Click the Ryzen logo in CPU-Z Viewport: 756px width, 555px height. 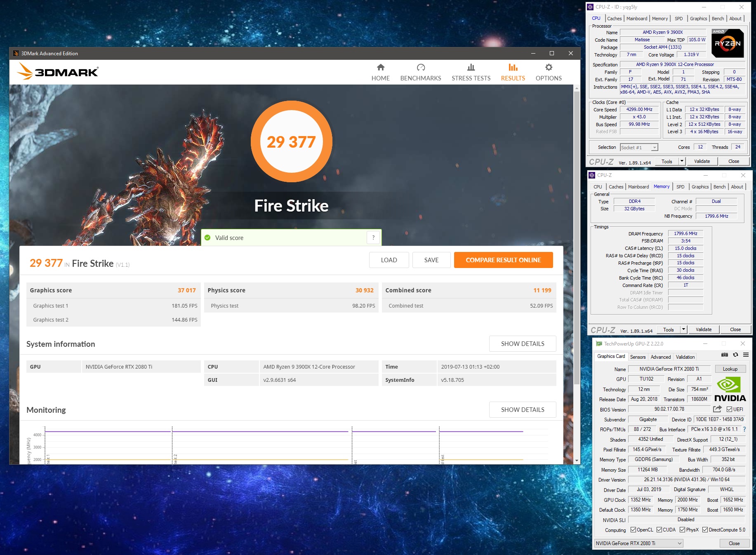tap(728, 43)
